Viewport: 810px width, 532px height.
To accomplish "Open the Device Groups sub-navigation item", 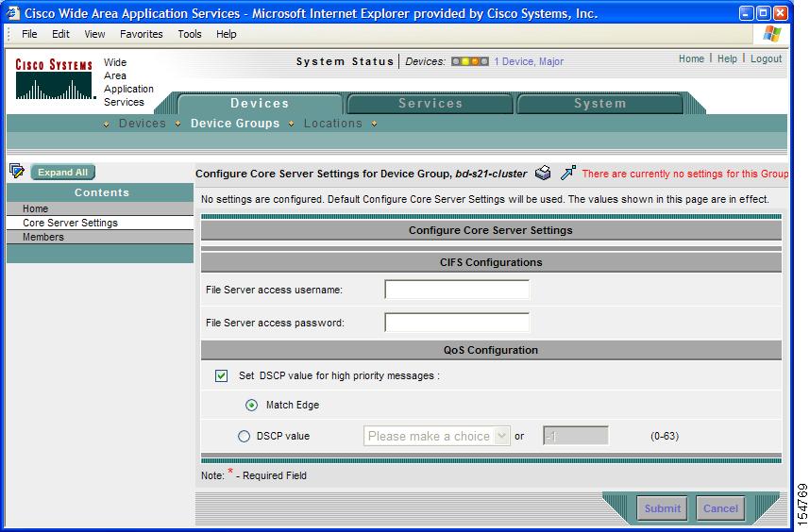I will click(235, 124).
